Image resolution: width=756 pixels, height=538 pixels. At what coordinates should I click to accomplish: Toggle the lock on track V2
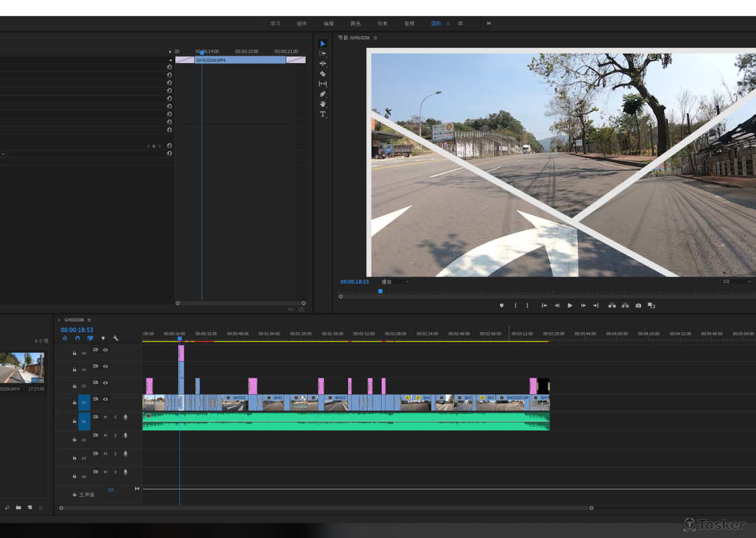pos(75,387)
